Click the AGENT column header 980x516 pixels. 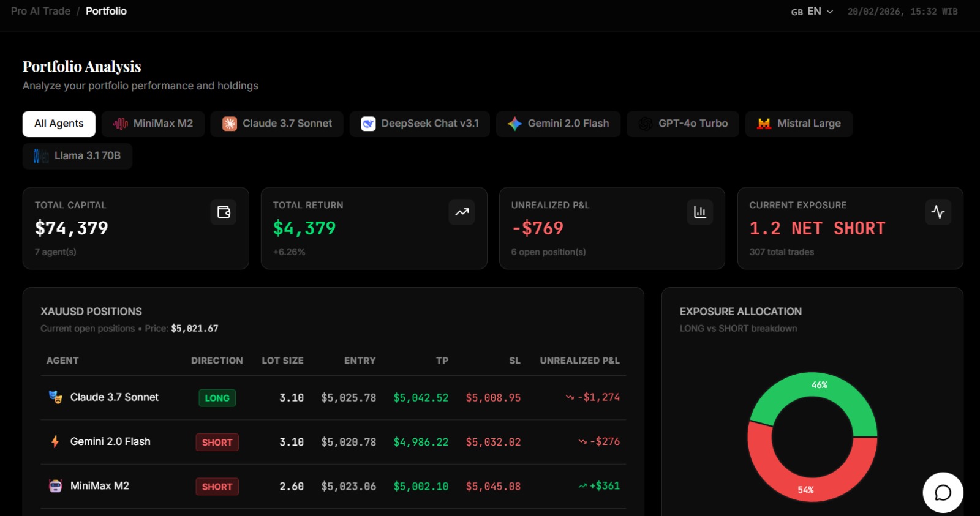(x=62, y=361)
